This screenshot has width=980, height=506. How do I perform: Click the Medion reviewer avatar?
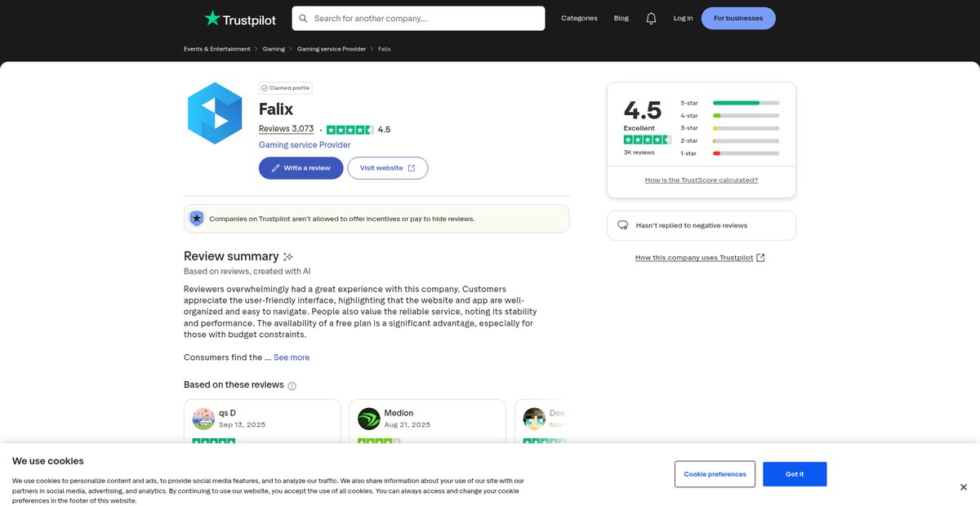(x=369, y=419)
